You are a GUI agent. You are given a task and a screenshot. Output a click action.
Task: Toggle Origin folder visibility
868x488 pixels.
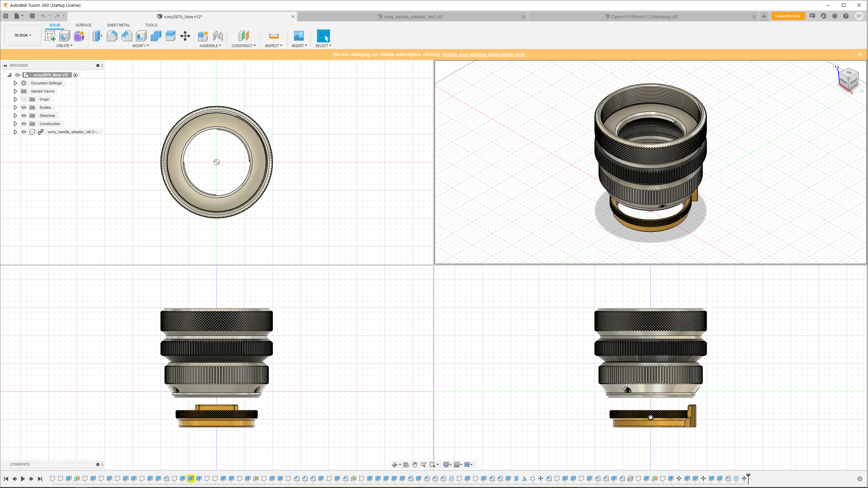coord(24,99)
